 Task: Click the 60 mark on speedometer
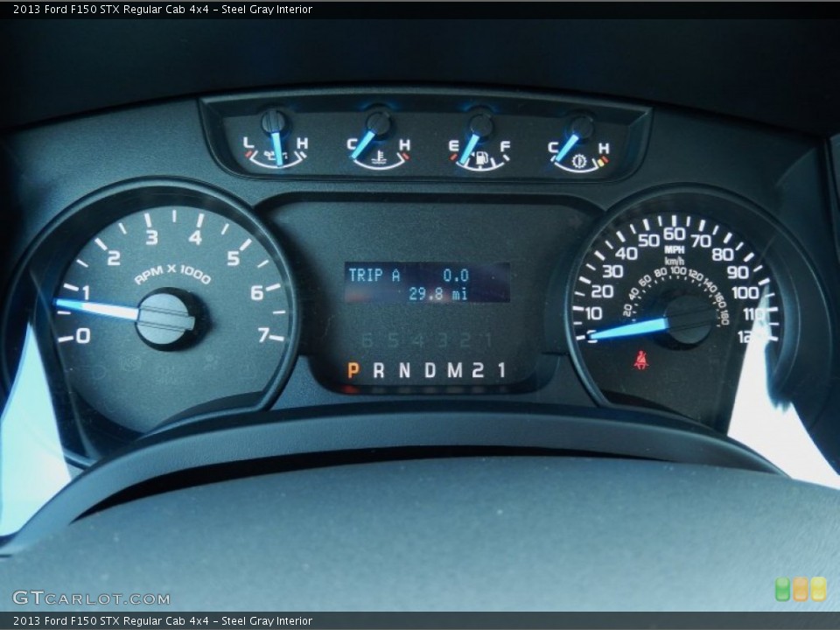674,234
